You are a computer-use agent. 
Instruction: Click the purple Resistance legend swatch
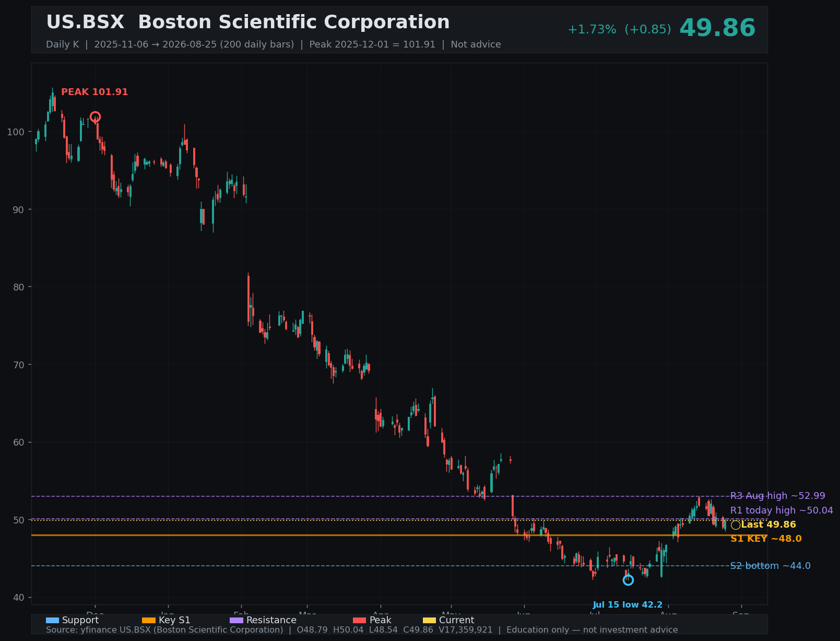236,620
